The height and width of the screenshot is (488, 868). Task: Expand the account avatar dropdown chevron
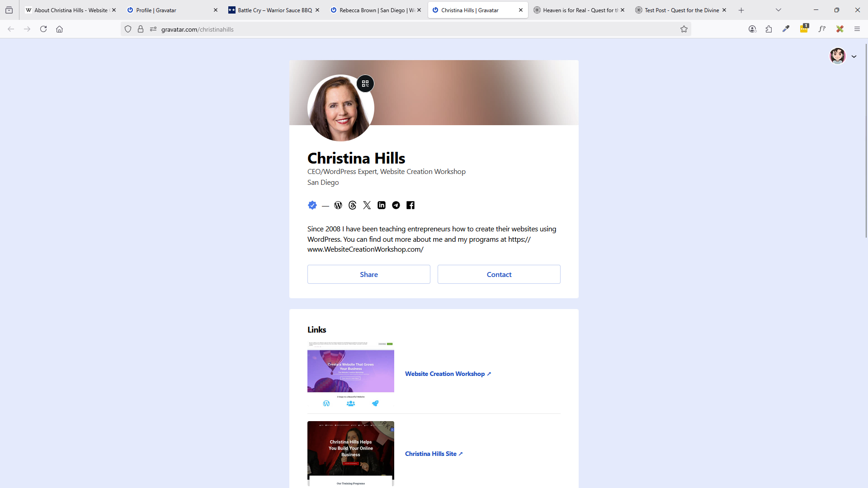(x=854, y=56)
